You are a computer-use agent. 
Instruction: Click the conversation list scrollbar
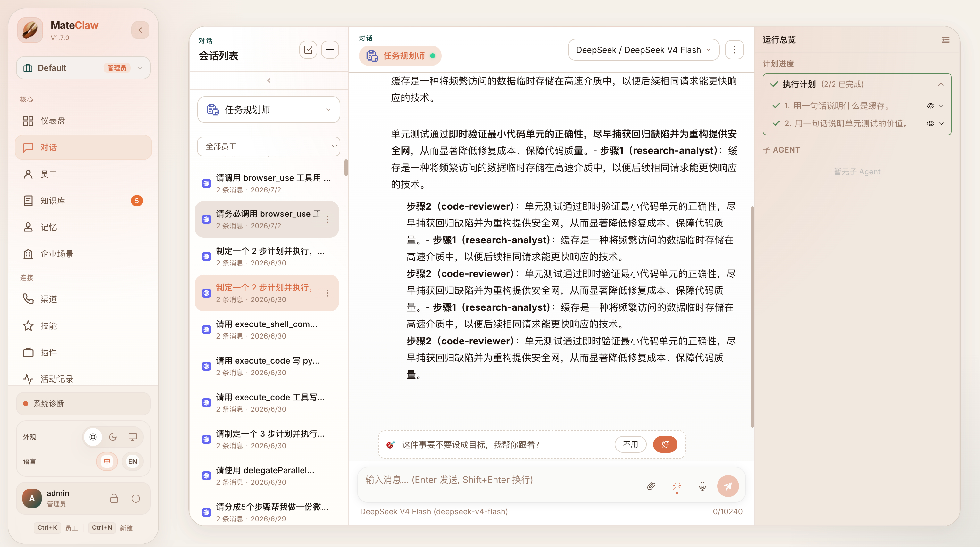pyautogui.click(x=346, y=167)
